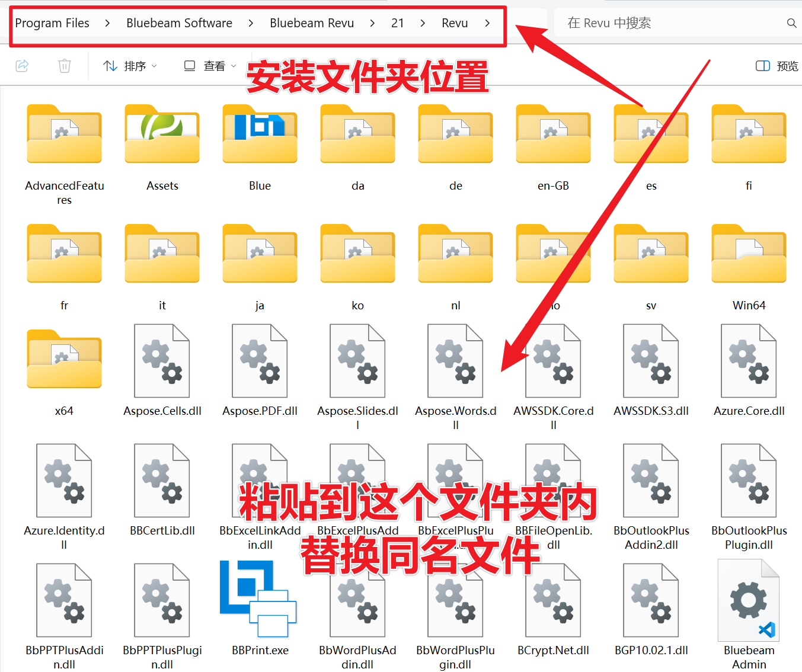This screenshot has height=672, width=802.
Task: Open the 查看 view dropdown
Action: click(210, 66)
